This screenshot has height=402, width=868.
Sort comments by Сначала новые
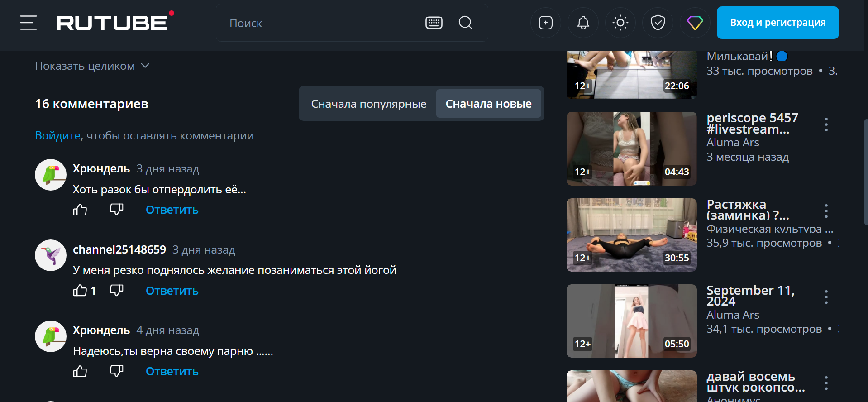489,104
